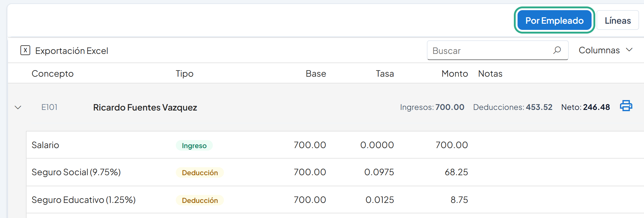The width and height of the screenshot is (644, 218).
Task: Sort by the Tasa column header
Action: coord(385,74)
